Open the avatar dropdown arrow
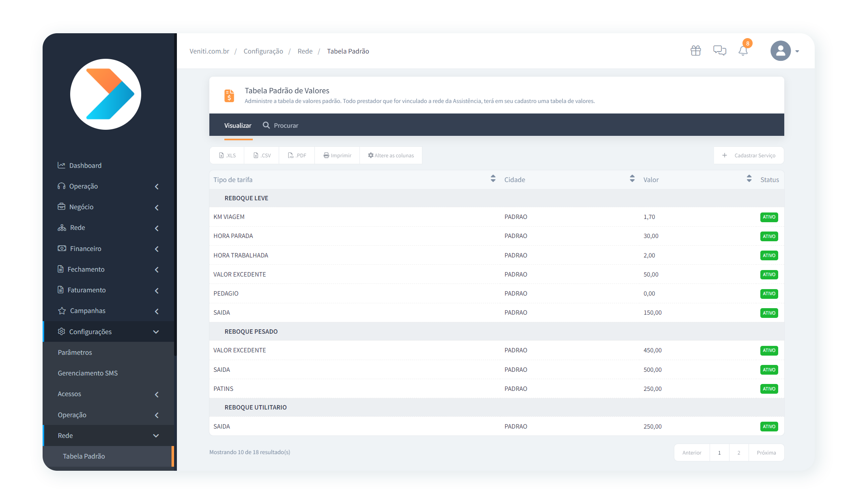Viewport: 850px width, 504px height. (797, 51)
